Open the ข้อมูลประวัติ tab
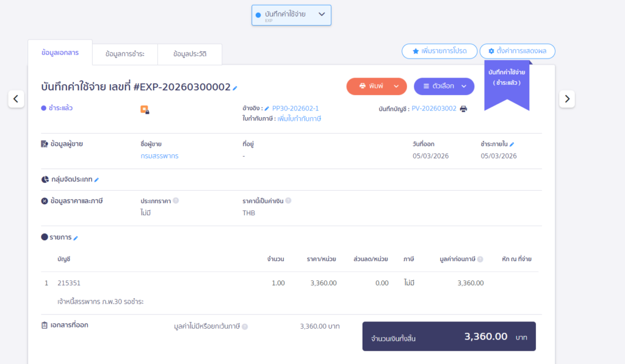This screenshot has height=364, width=625. (189, 54)
